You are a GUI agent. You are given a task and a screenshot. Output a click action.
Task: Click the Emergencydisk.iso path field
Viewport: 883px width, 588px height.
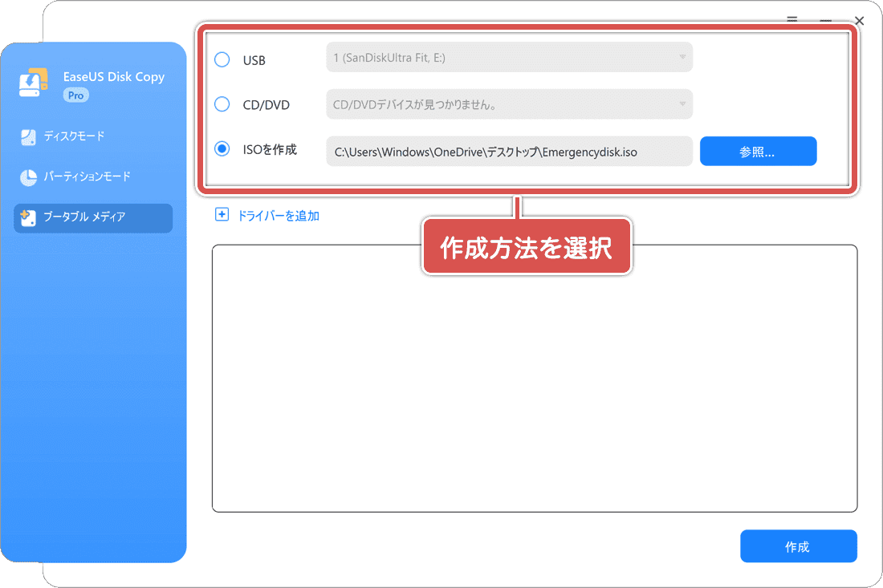pyautogui.click(x=510, y=151)
